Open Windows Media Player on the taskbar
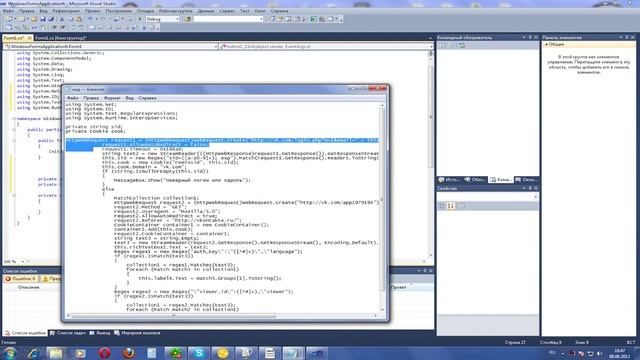This screenshot has height=360, width=640. pyautogui.click(x=80, y=353)
